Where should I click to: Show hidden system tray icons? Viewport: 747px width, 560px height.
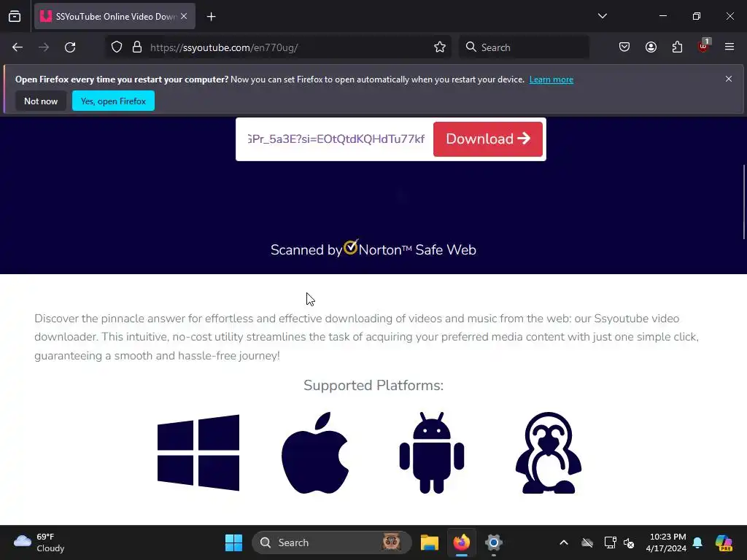point(564,542)
